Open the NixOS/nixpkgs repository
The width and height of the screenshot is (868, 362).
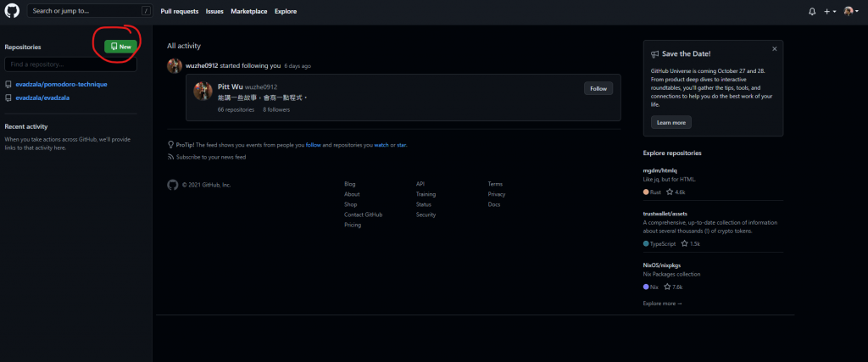pyautogui.click(x=661, y=265)
